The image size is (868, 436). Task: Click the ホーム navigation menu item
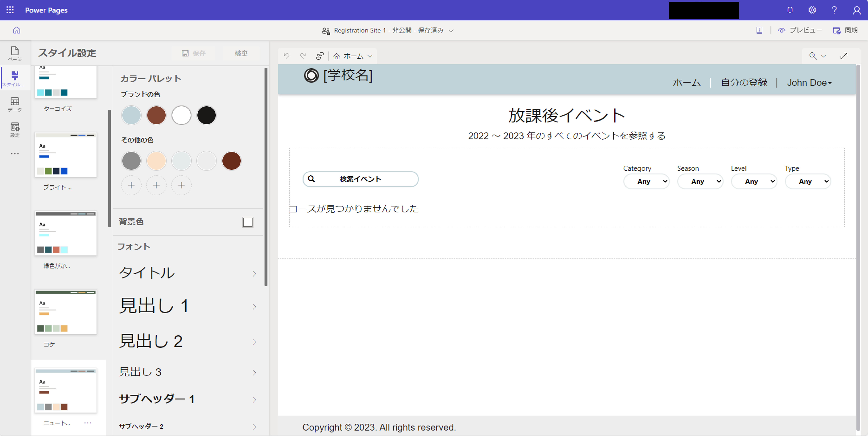click(686, 83)
